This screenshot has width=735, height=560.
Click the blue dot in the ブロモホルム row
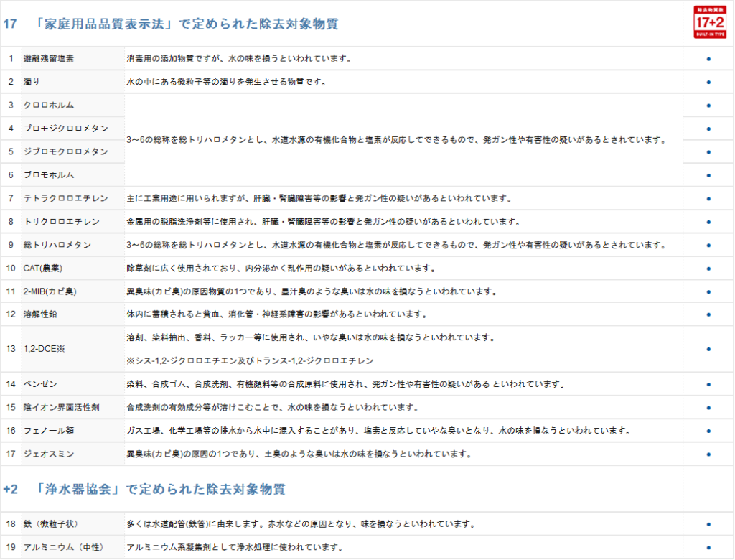click(708, 175)
